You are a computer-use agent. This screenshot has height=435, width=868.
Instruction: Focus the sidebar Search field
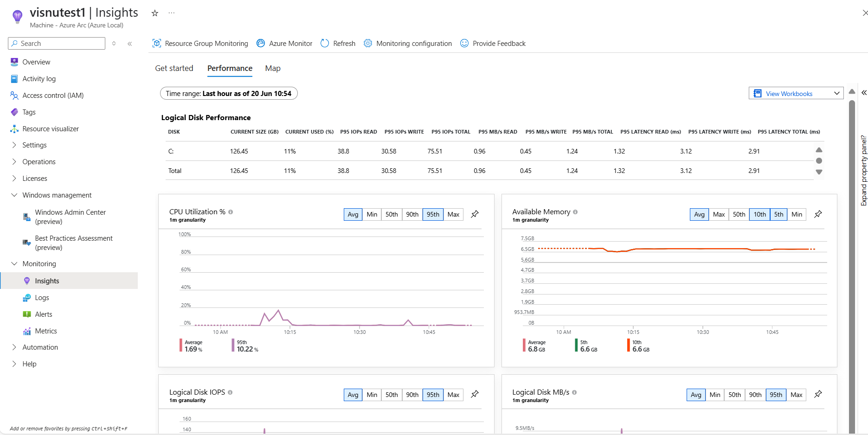[x=57, y=44]
